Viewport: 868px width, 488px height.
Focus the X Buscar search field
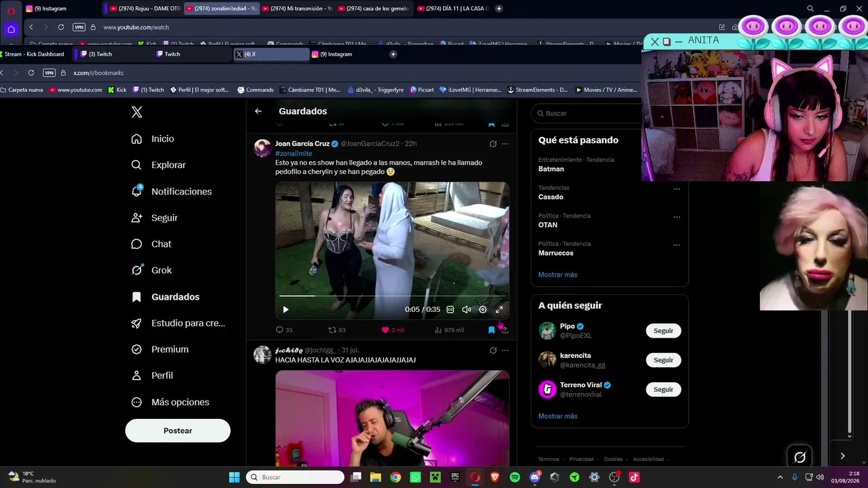(587, 113)
